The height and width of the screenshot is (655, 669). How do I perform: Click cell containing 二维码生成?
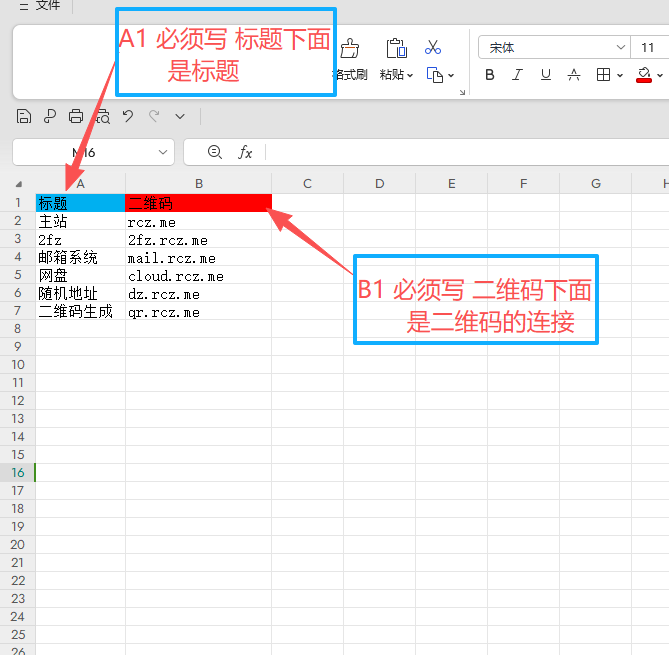click(80, 311)
